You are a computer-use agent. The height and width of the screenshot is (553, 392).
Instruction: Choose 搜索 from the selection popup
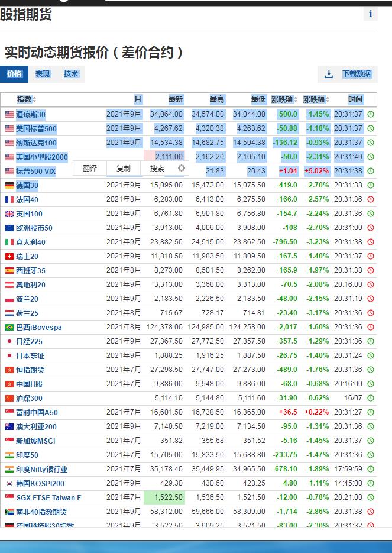tap(157, 168)
